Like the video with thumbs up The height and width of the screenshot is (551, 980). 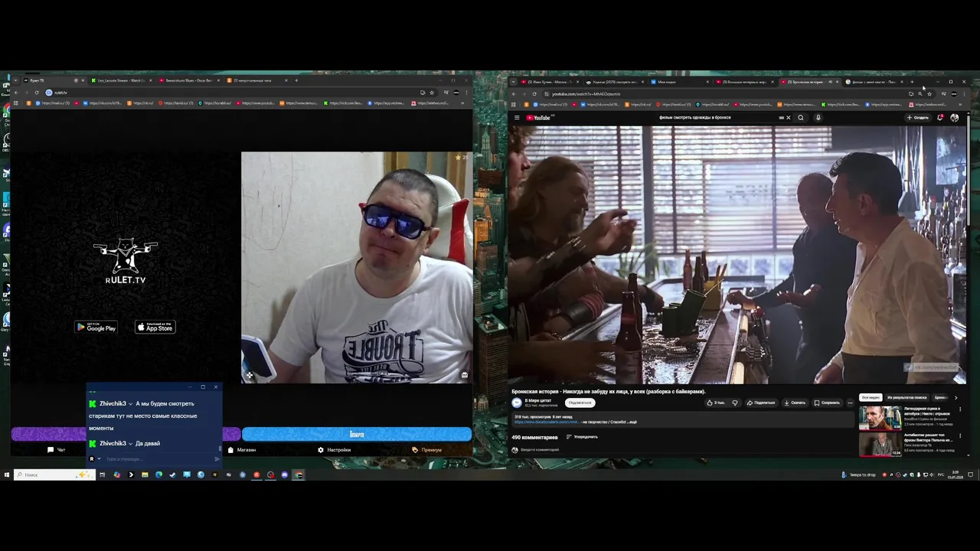click(715, 403)
